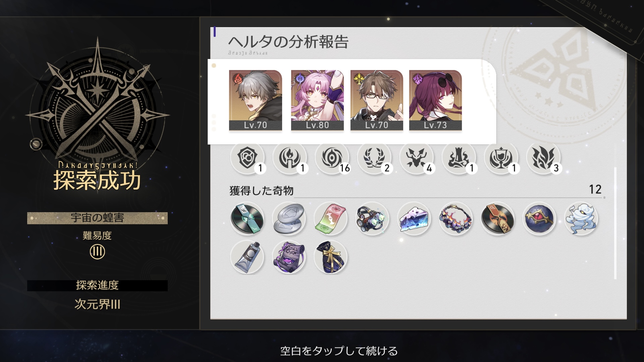The height and width of the screenshot is (362, 644).
Task: Click the Preservation path shield icon
Action: coord(248,158)
